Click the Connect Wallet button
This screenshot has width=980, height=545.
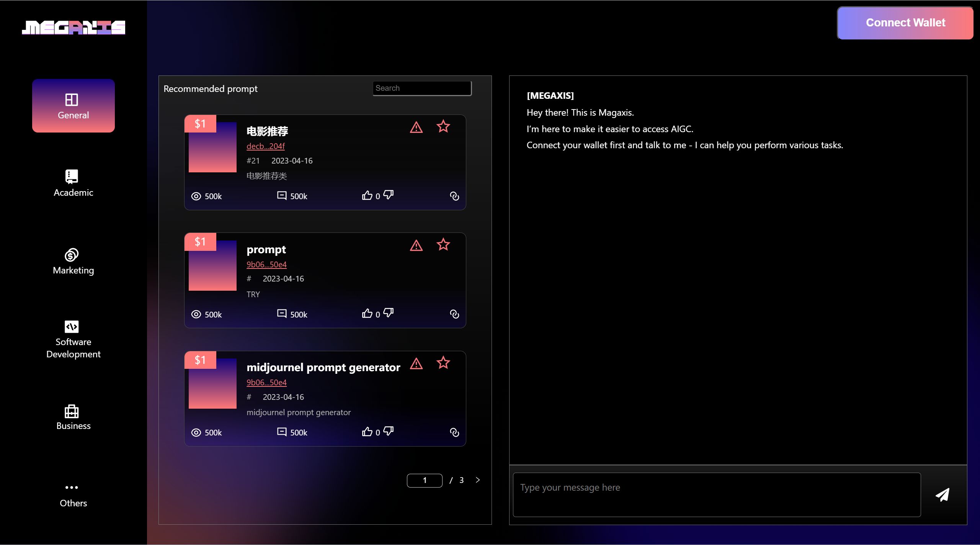905,23
